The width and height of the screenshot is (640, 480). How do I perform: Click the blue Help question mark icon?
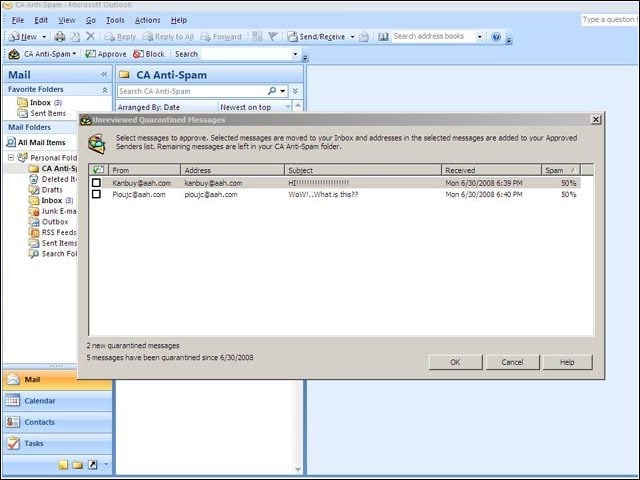tap(496, 37)
